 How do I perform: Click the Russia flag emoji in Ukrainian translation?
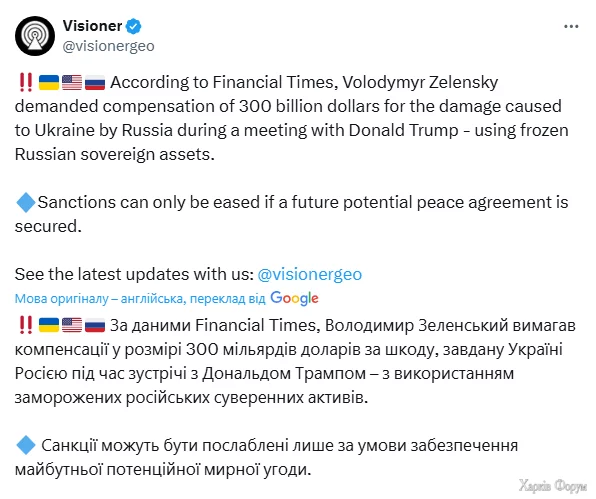tap(95, 325)
